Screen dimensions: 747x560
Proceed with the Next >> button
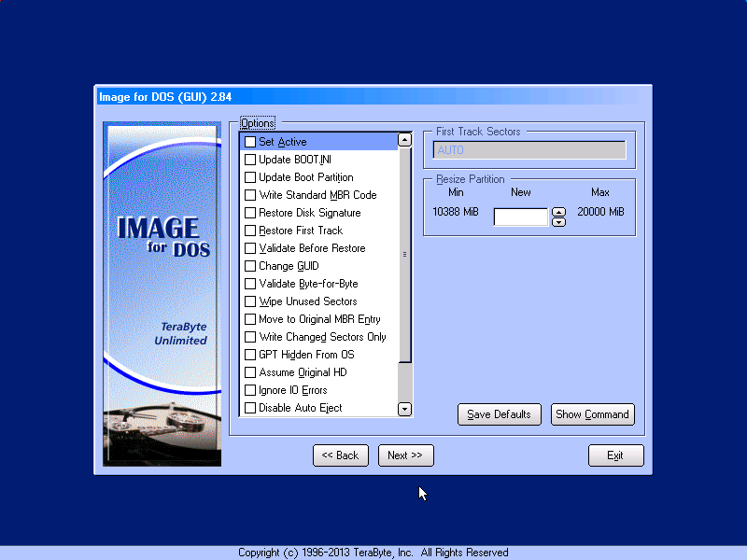[405, 455]
